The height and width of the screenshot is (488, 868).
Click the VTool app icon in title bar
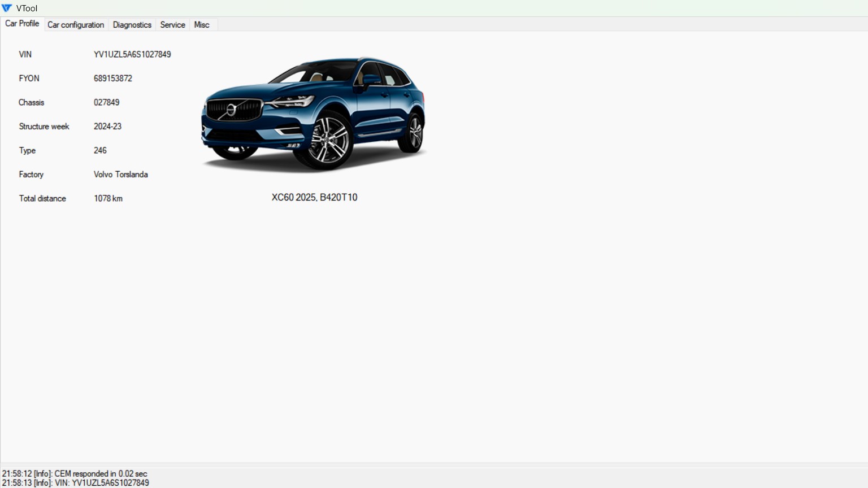(x=7, y=8)
